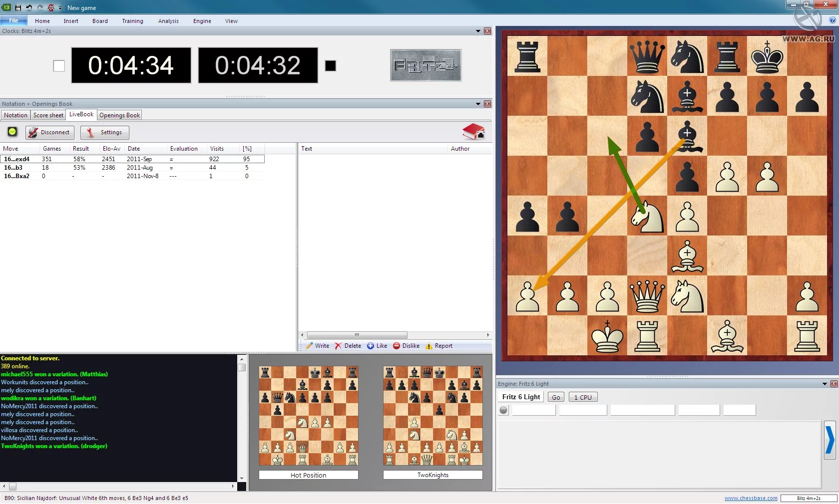The image size is (839, 504).
Task: Expand the Engine pane options arrow
Action: click(x=825, y=384)
